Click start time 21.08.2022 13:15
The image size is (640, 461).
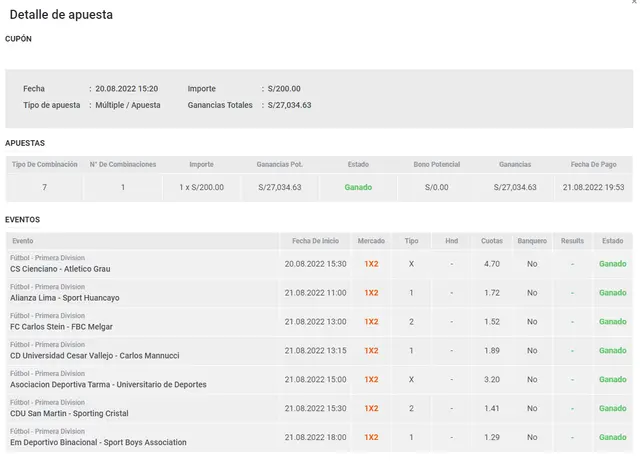[x=316, y=351]
